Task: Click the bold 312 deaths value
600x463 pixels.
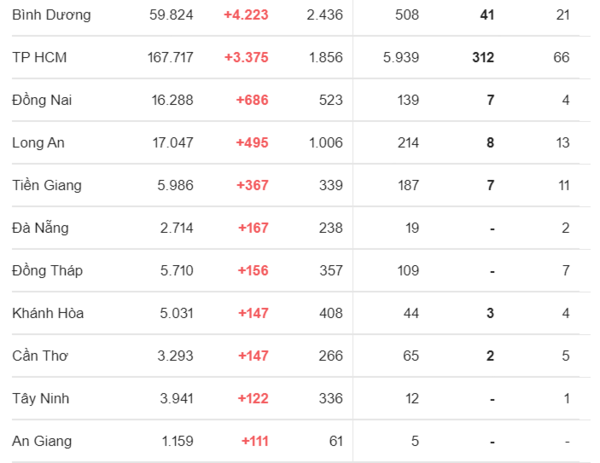Action: 483,57
